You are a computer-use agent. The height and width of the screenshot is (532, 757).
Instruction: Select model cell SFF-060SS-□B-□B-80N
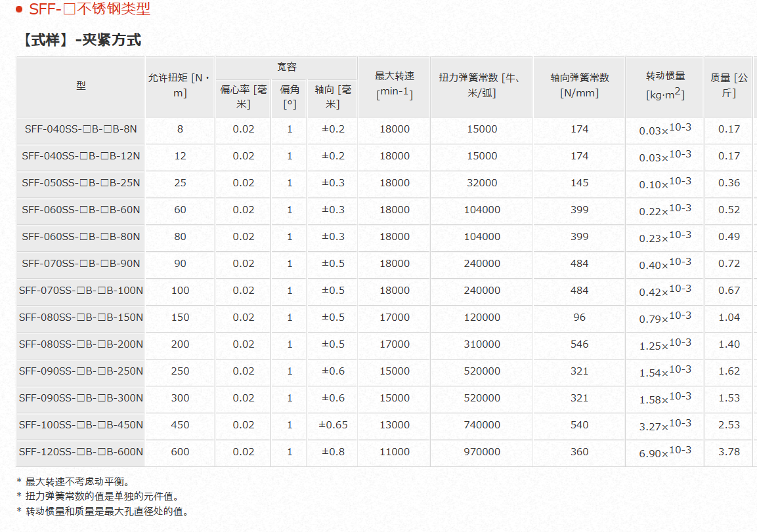[x=81, y=237]
